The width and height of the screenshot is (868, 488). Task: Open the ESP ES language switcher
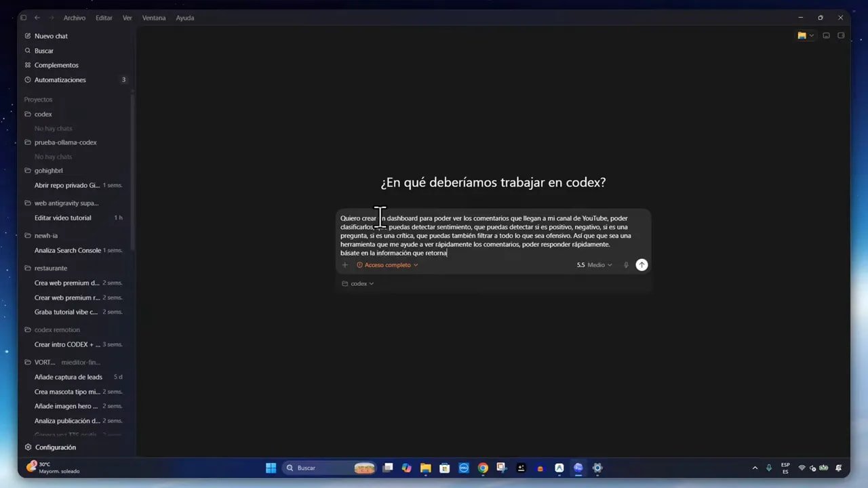785,468
